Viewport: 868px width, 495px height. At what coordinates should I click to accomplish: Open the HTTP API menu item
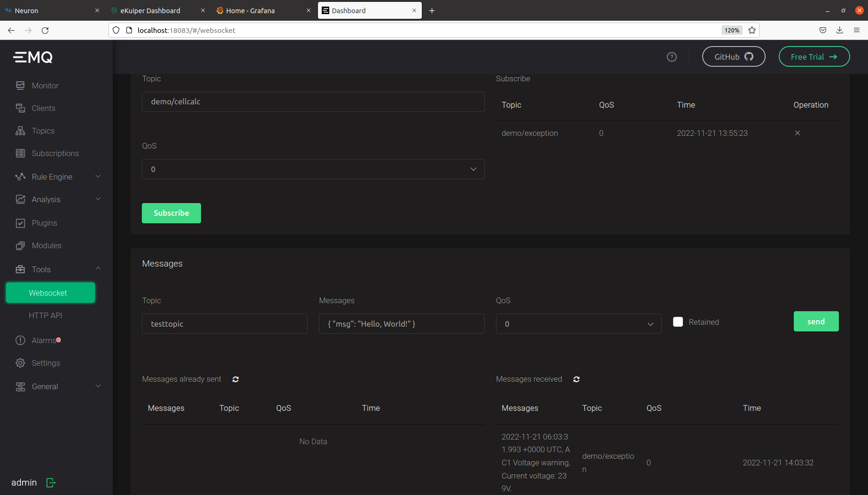coord(46,315)
